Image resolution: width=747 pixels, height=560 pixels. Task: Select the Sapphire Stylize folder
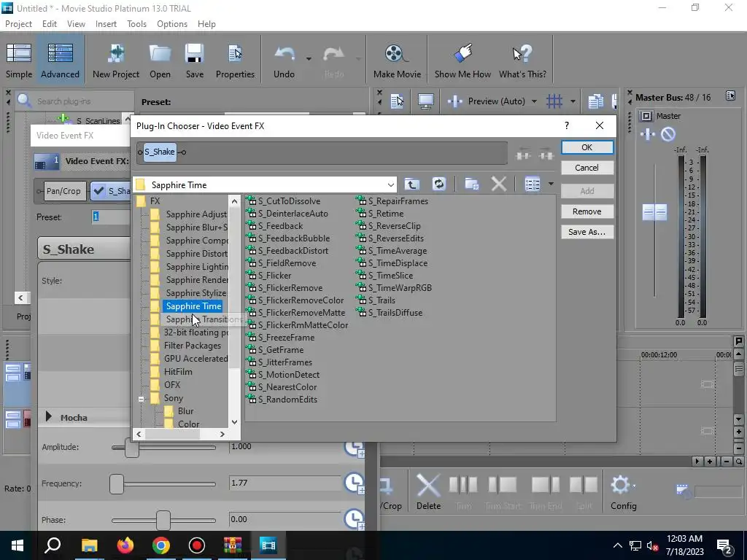click(196, 293)
